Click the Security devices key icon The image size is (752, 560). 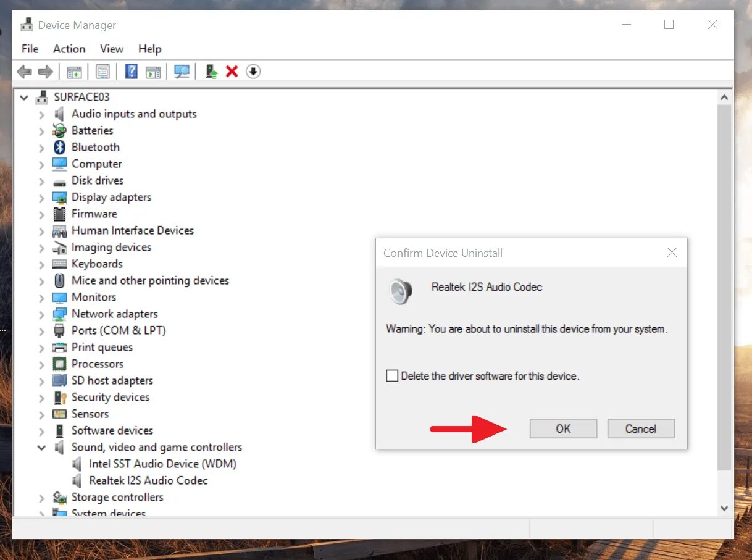(x=59, y=397)
